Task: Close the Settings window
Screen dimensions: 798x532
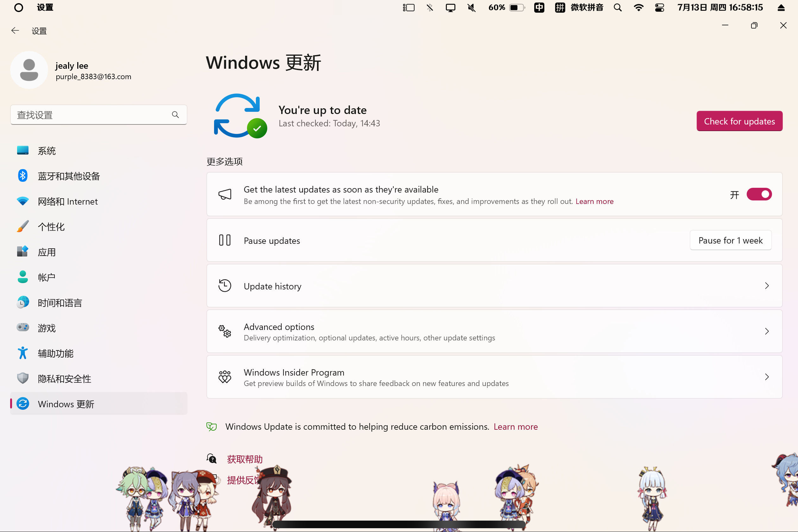Action: [783, 25]
